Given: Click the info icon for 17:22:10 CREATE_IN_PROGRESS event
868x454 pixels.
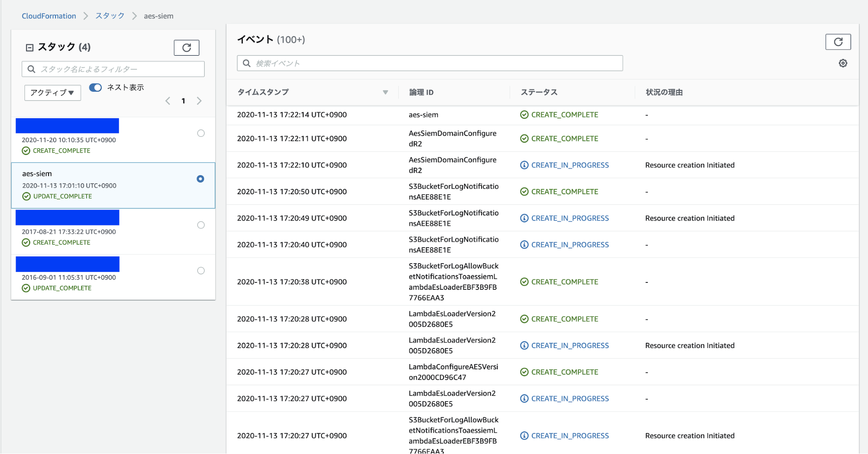Looking at the screenshot, I should pyautogui.click(x=524, y=165).
